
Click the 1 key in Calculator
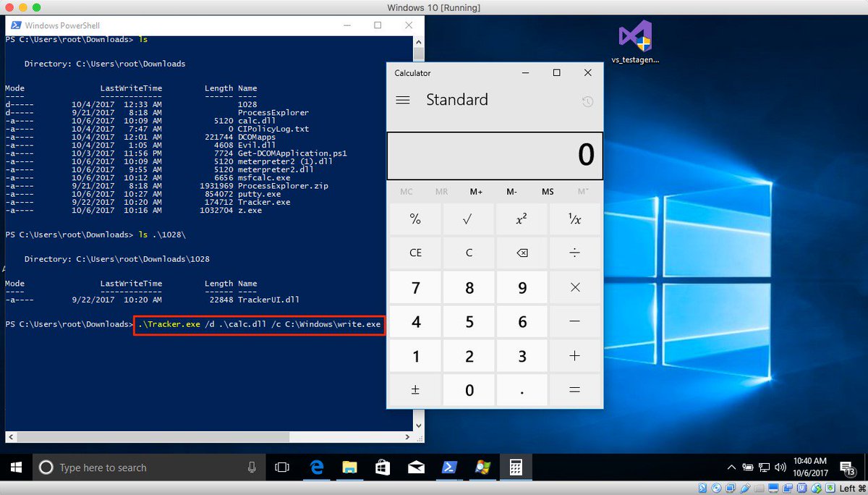pos(416,356)
